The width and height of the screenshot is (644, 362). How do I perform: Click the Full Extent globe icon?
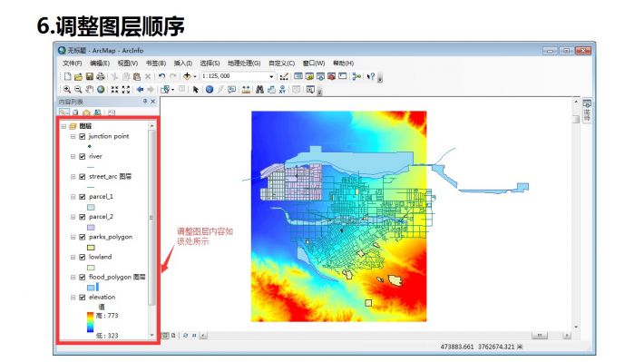100,90
